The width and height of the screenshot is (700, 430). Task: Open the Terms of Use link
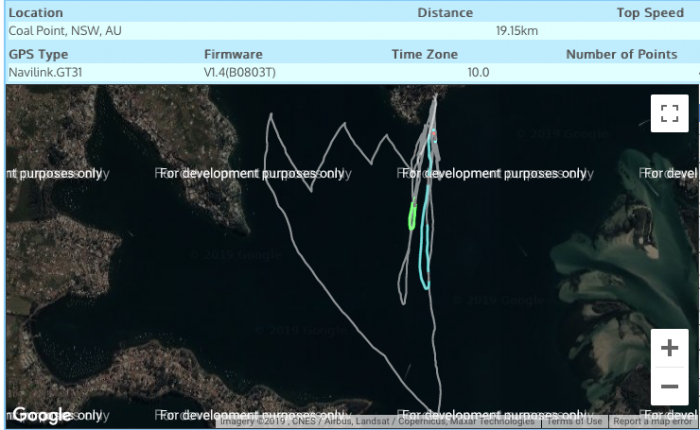(574, 422)
